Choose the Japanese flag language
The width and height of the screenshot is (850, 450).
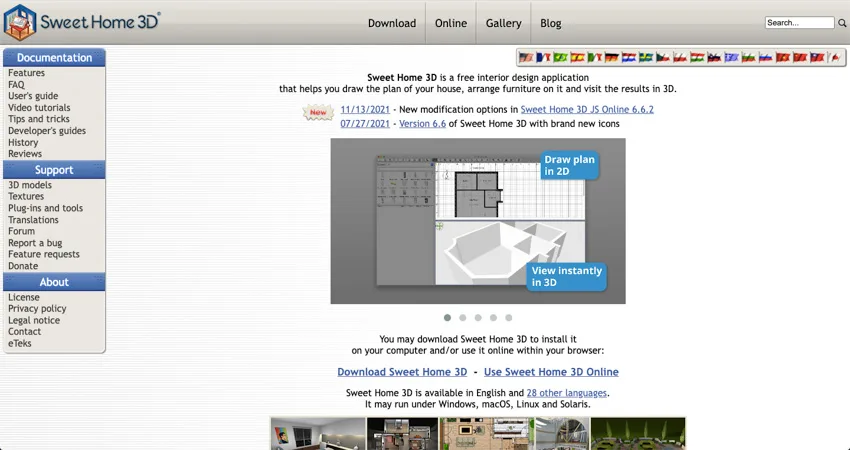[835, 57]
